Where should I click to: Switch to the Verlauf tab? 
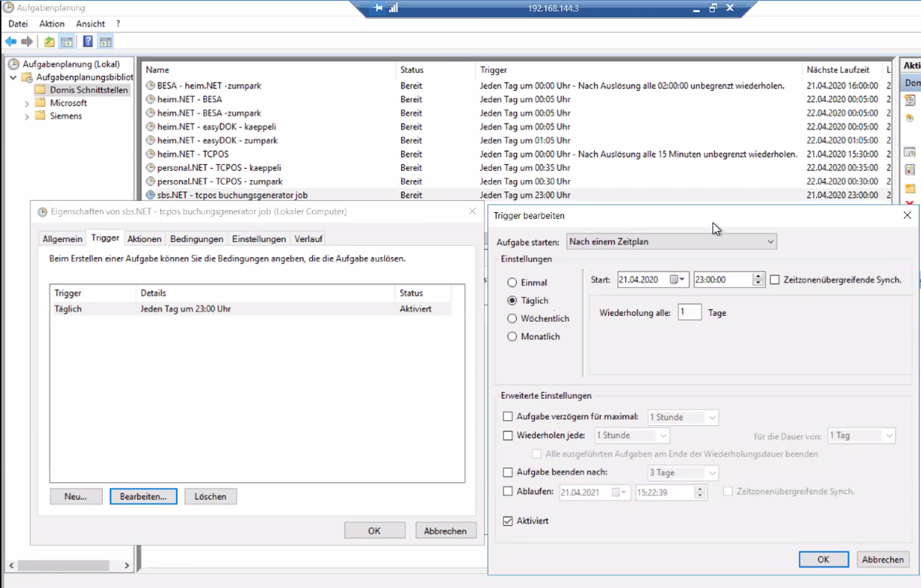[x=308, y=238]
